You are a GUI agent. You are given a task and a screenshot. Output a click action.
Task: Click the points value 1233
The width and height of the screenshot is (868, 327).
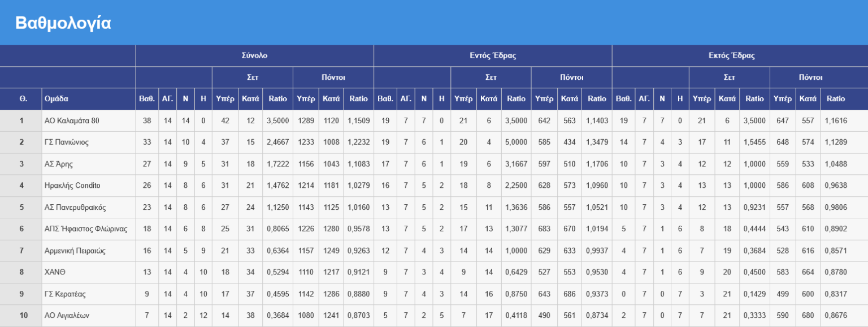tap(306, 142)
